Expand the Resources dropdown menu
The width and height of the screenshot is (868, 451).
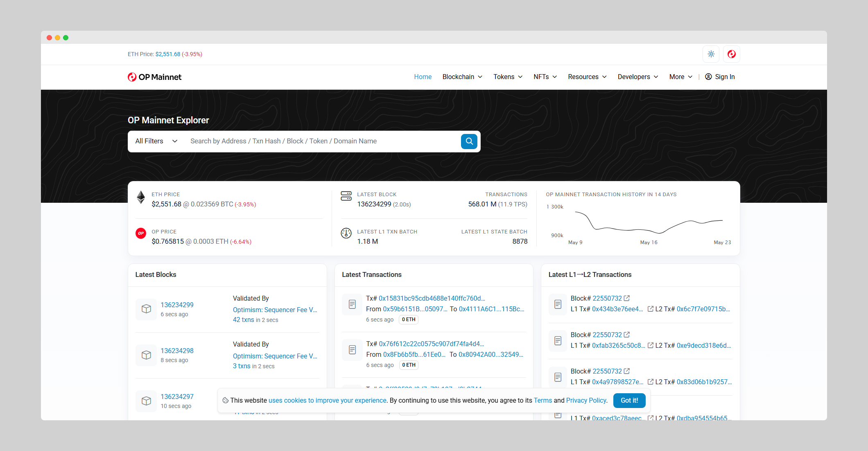point(587,77)
